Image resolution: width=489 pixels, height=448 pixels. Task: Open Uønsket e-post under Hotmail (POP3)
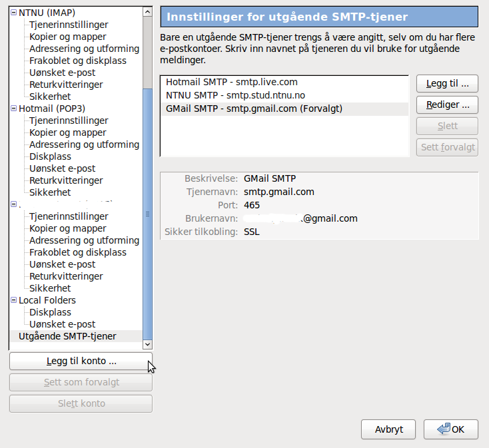click(x=62, y=168)
